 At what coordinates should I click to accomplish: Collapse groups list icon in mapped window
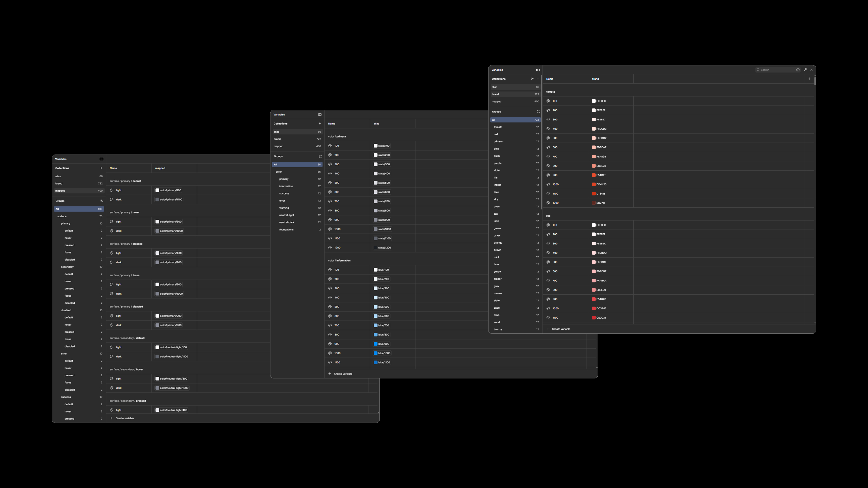point(102,201)
